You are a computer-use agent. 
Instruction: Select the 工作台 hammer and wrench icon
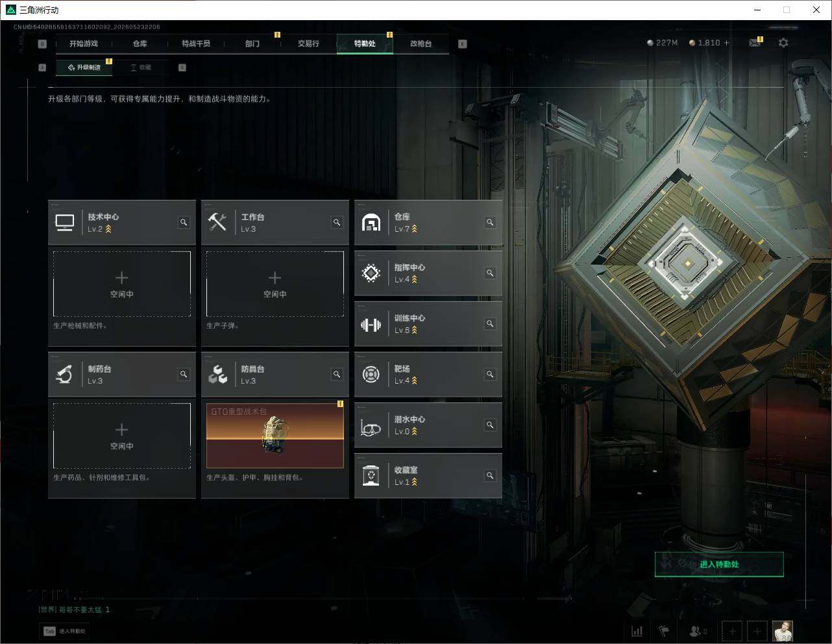pos(217,223)
